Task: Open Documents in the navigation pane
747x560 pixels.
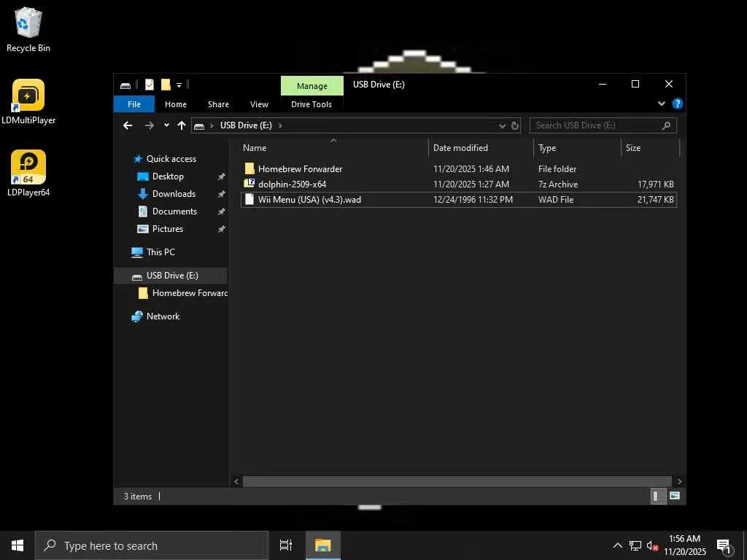Action: click(174, 211)
